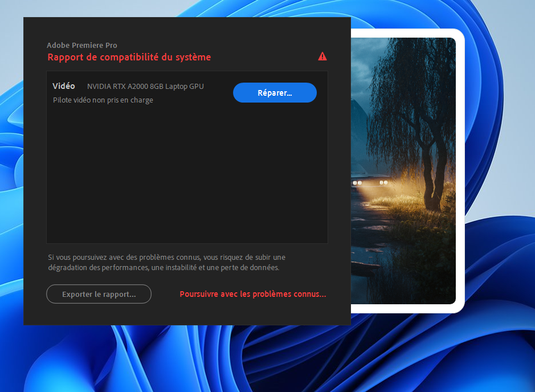This screenshot has height=392, width=535.
Task: Select the Vidéo category row
Action: (63, 86)
